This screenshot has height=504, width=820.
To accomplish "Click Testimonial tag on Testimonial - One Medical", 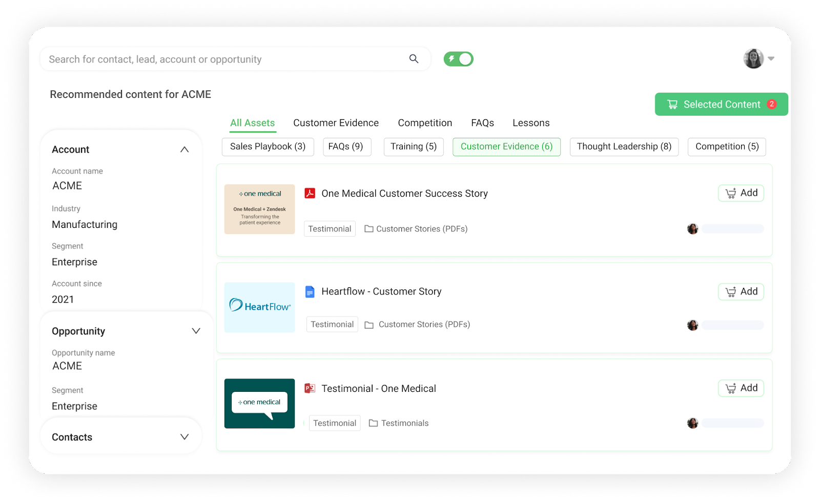I will pos(335,423).
